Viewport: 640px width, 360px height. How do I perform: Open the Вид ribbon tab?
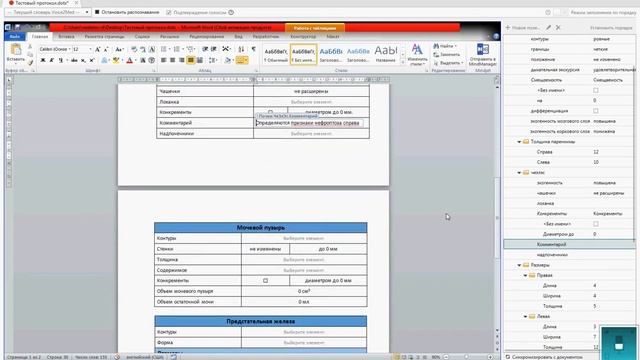tap(238, 36)
